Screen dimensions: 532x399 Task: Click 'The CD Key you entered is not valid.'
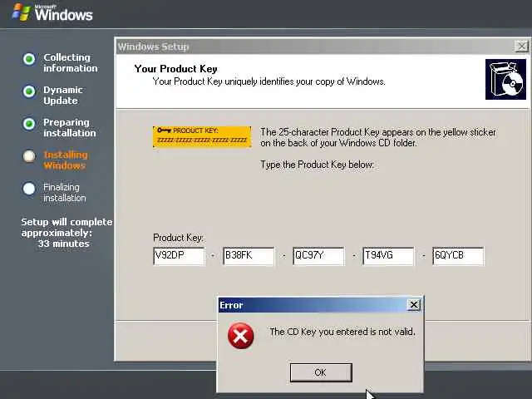(x=342, y=332)
